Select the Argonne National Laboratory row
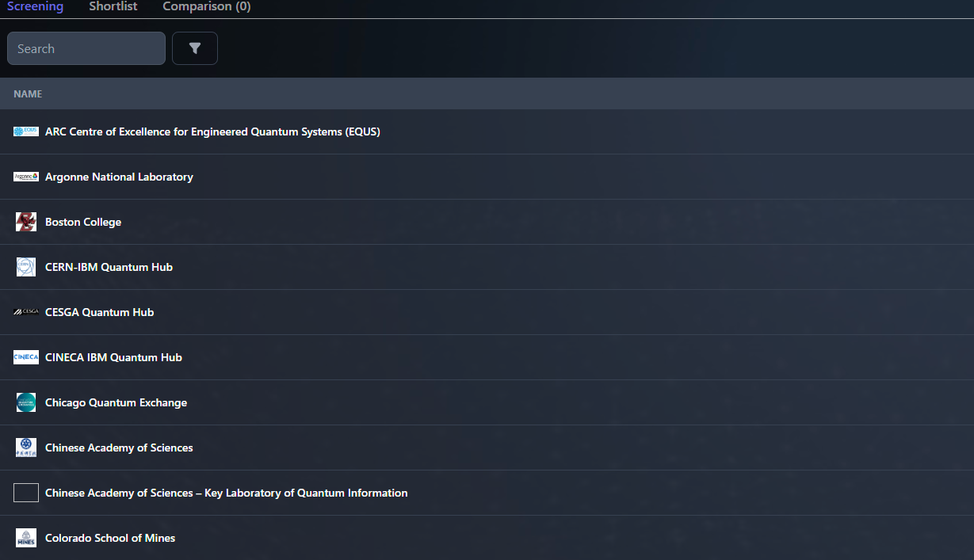The image size is (974, 560). [119, 177]
